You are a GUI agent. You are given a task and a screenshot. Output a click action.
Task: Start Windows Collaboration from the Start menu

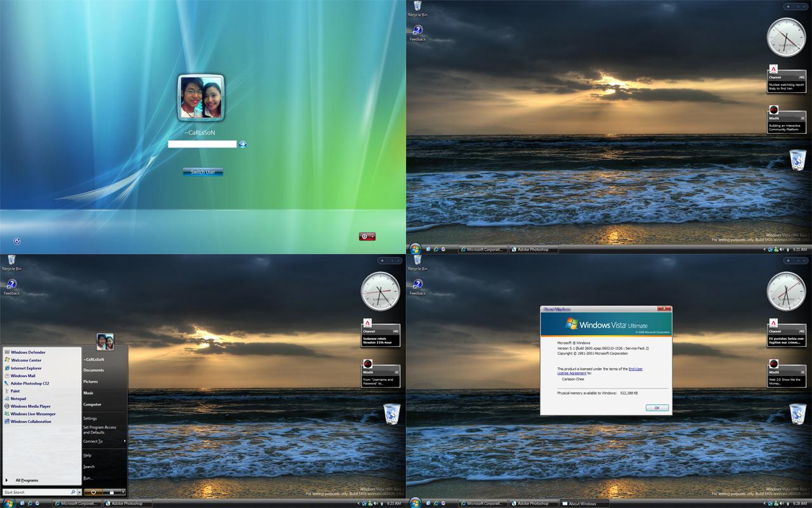pos(28,422)
